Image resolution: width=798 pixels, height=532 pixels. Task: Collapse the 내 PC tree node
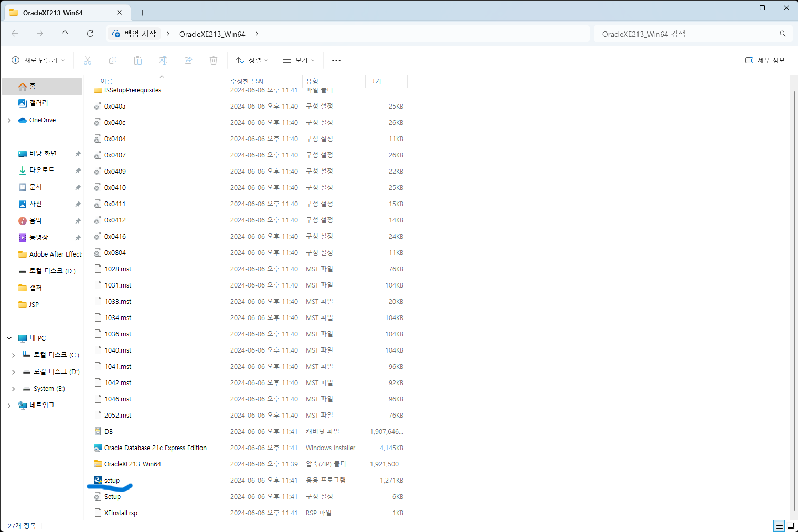point(9,338)
